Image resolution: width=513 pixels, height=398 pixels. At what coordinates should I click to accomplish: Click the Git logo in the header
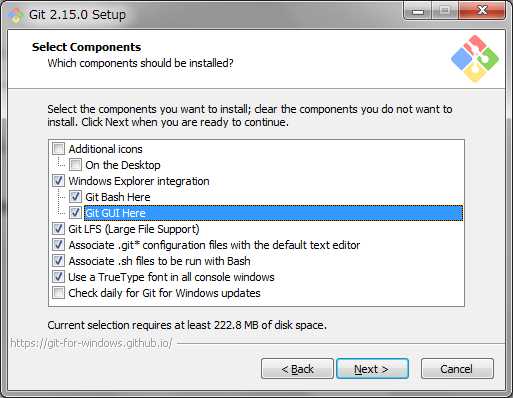pyautogui.click(x=475, y=59)
